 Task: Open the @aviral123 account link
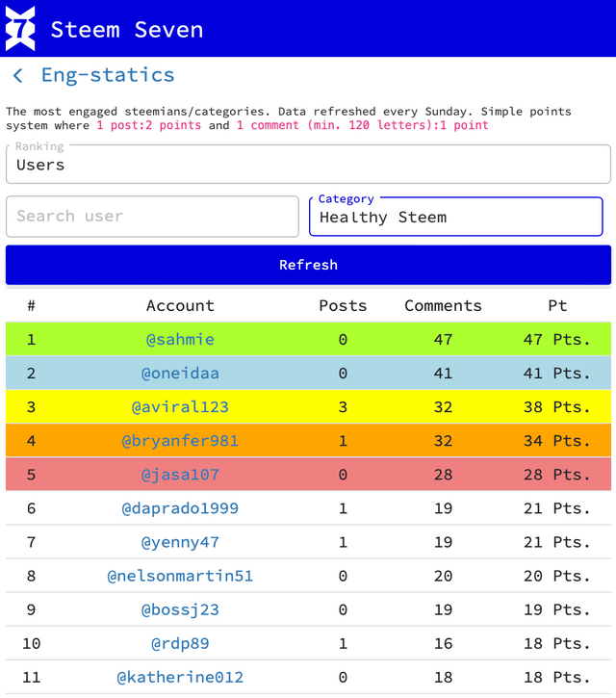(180, 407)
